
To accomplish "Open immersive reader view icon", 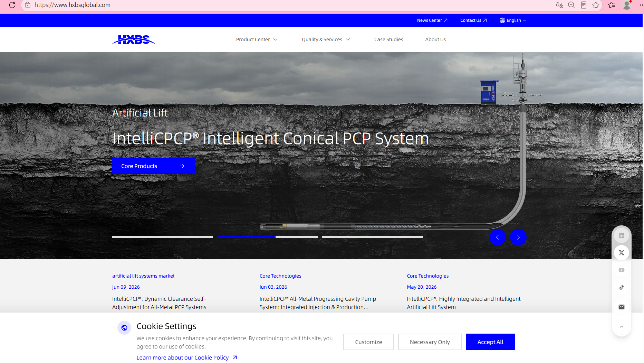I will click(x=584, y=5).
